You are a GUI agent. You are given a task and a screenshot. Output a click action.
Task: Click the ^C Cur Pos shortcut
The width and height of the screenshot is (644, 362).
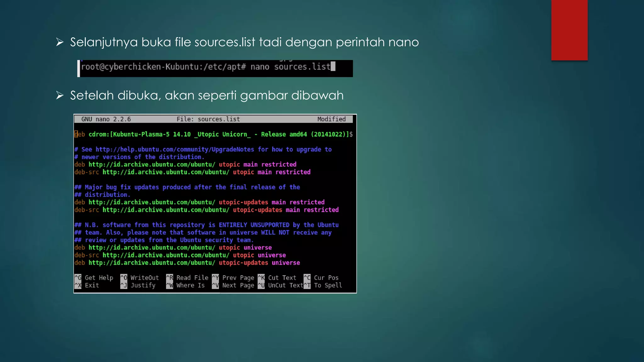321,278
